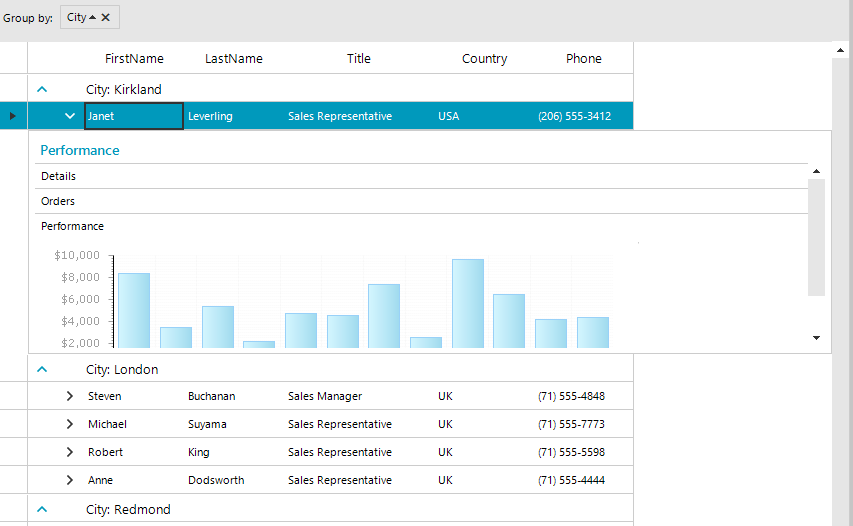The height and width of the screenshot is (526, 853).
Task: Sort by the FirstName column header
Action: click(134, 59)
